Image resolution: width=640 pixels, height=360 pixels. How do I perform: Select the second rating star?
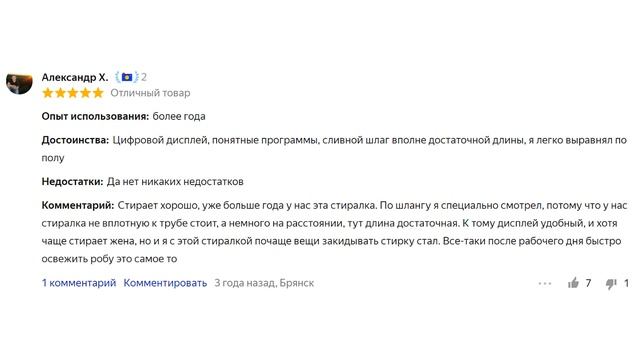60,93
